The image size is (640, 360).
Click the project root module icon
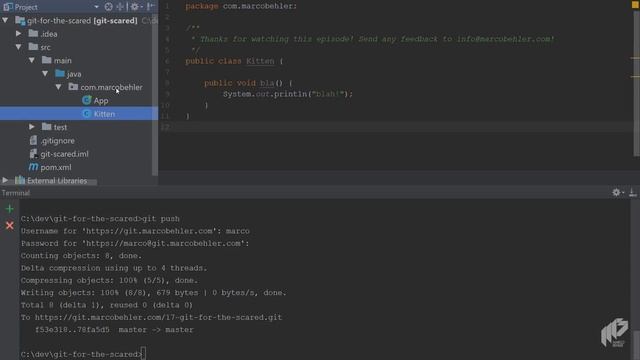20,20
